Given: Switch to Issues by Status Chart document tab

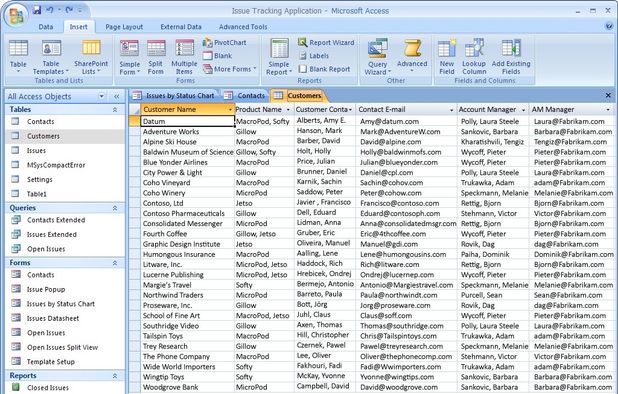Looking at the screenshot, I should (175, 95).
